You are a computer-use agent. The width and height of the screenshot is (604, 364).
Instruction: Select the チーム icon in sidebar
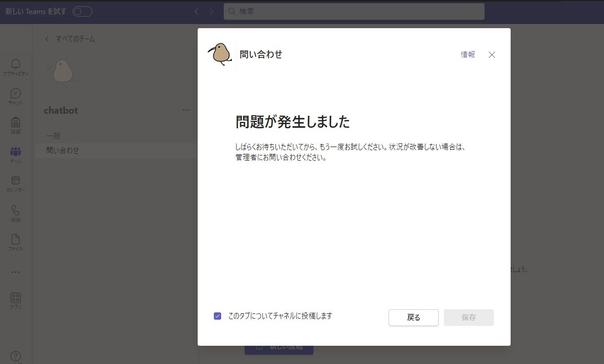16,151
